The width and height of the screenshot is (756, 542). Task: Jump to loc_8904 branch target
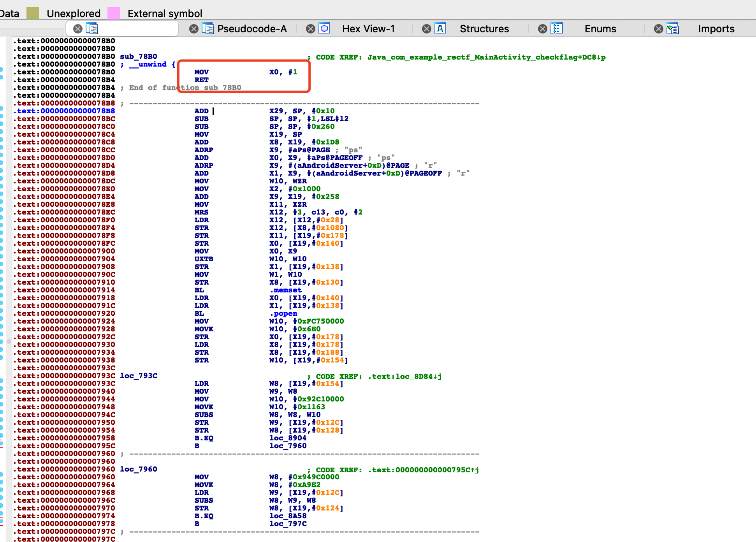pyautogui.click(x=288, y=438)
